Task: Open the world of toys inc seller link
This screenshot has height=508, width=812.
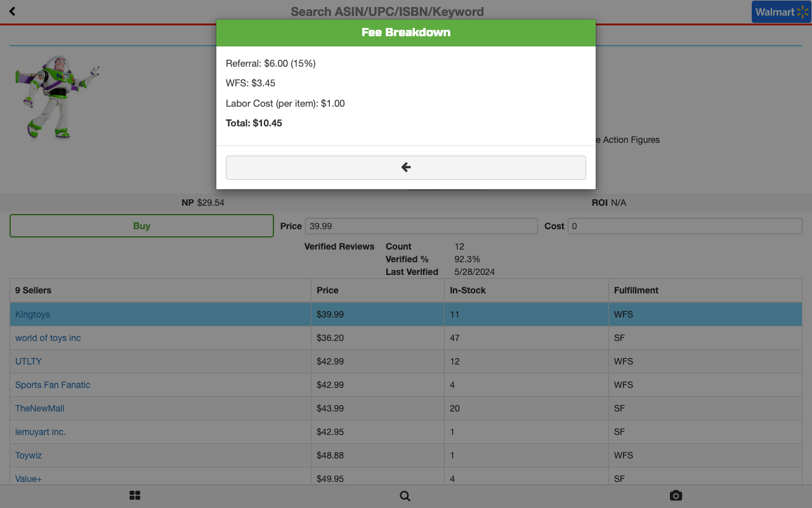Action: coord(48,338)
